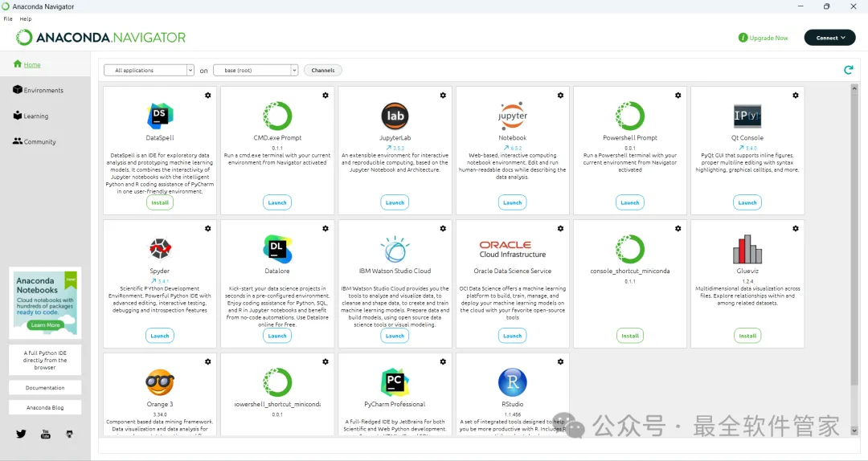Click the scrollbar down arrow
Viewport: 868px width, 461px height.
tap(854, 430)
